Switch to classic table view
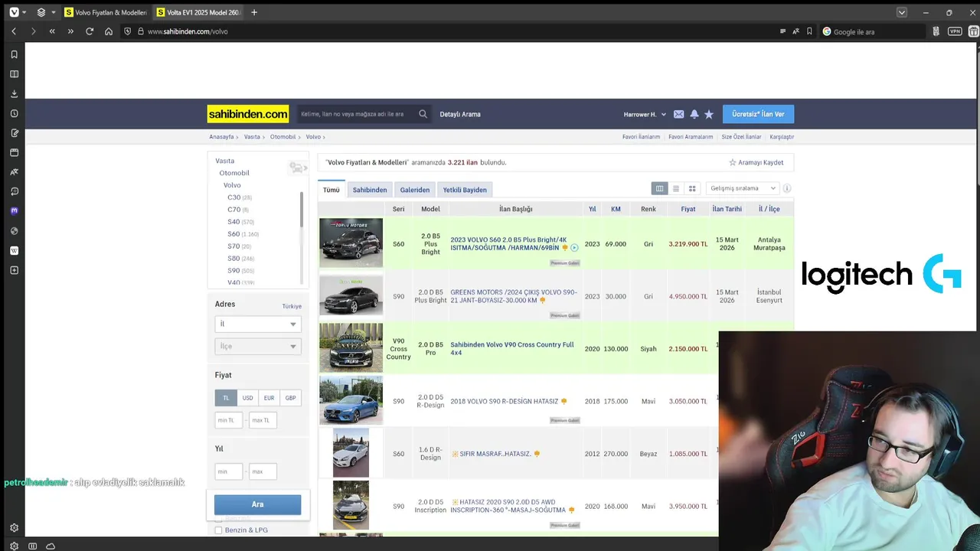The width and height of the screenshot is (980, 551). pos(659,188)
